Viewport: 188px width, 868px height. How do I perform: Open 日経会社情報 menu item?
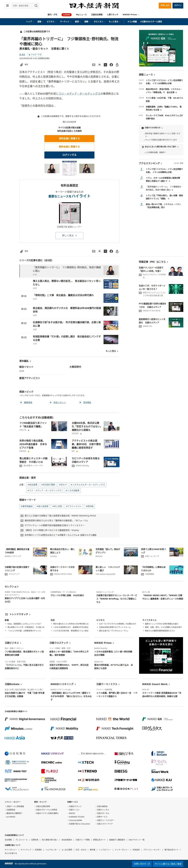[x=97, y=15]
